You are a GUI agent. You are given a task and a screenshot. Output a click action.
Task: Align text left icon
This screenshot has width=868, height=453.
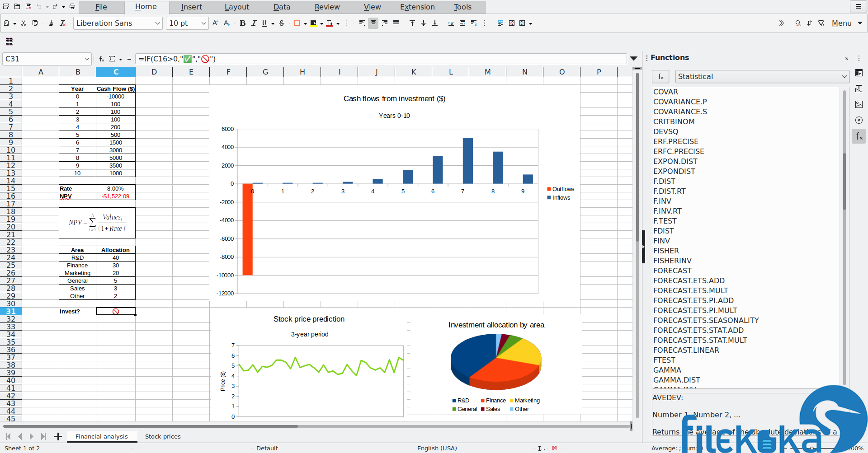click(x=362, y=23)
